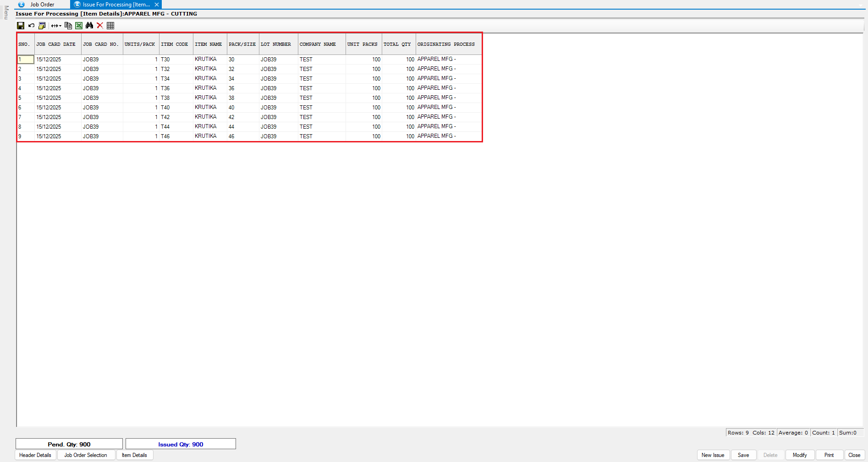Click the floppy disk save icon
The height and width of the screenshot is (462, 868).
tap(21, 26)
